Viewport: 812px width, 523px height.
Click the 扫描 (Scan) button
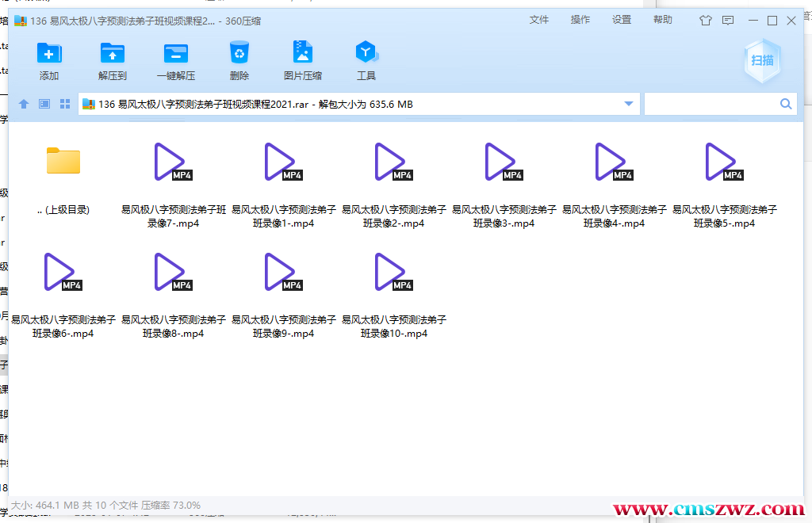pyautogui.click(x=761, y=59)
